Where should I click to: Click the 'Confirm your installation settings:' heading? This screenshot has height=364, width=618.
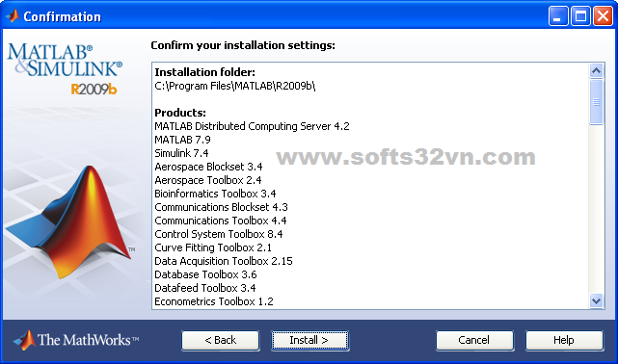click(x=243, y=45)
